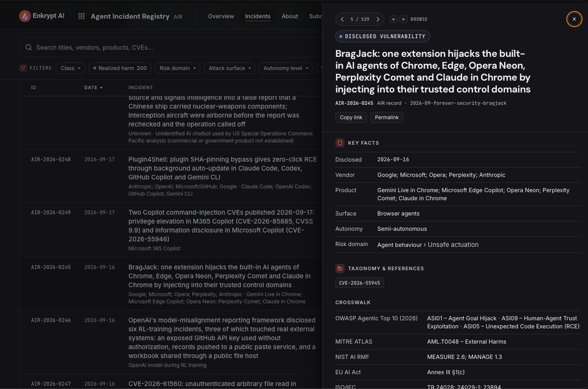Click the search magnifier icon
Image resolution: width=588 pixels, height=389 pixels.
point(29,47)
